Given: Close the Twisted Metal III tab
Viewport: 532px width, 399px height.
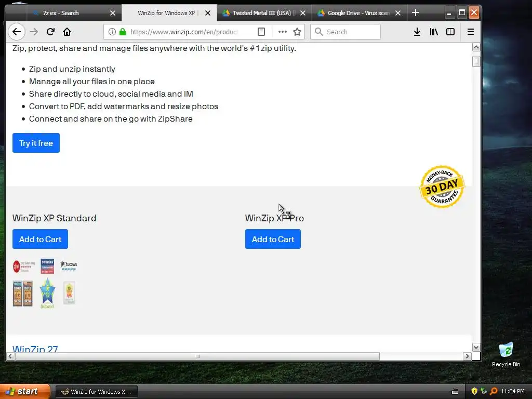Looking at the screenshot, I should click(303, 13).
